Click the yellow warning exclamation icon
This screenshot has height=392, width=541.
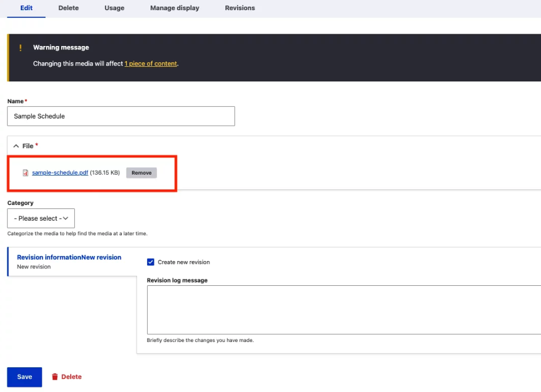[x=21, y=48]
